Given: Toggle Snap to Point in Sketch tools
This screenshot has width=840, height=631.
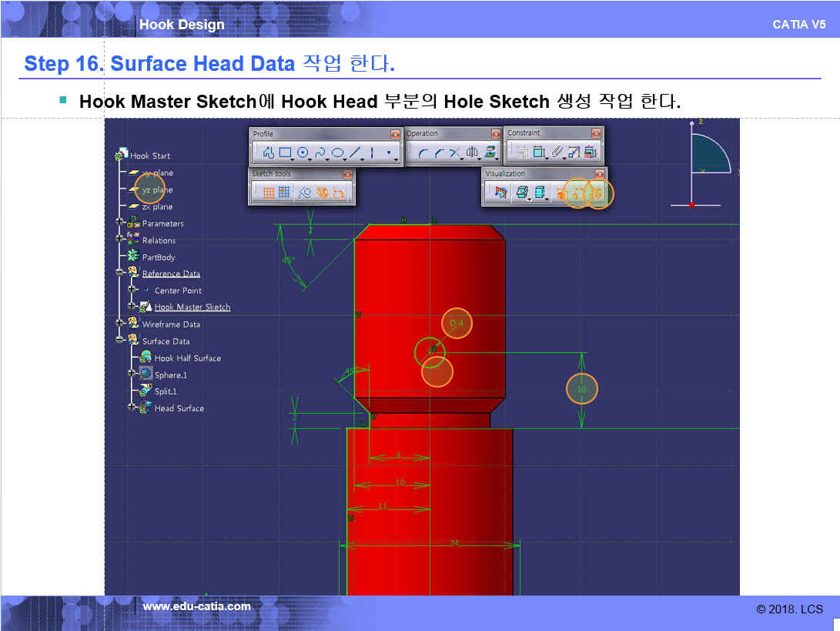Looking at the screenshot, I should [x=284, y=193].
